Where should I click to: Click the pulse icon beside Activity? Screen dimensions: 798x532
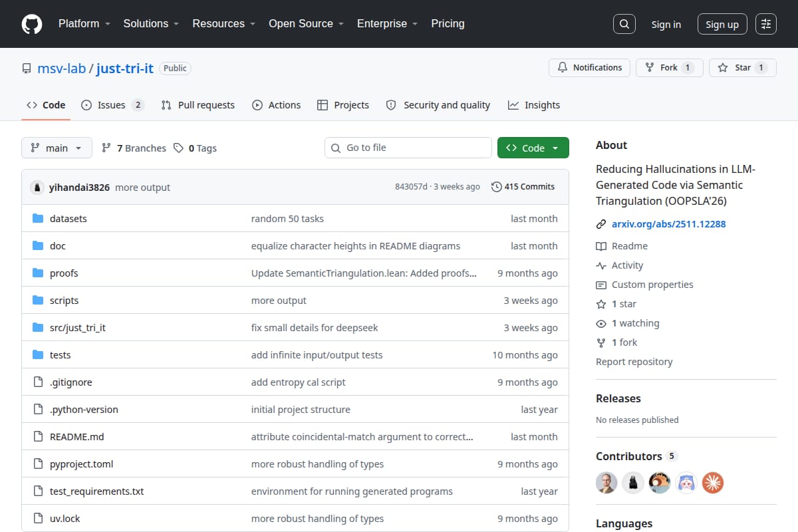click(601, 265)
